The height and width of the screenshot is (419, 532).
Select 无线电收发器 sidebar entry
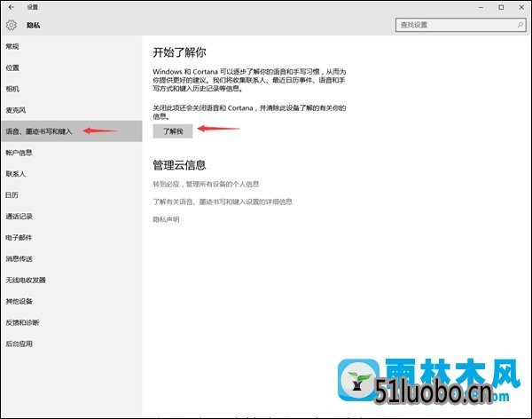[x=71, y=280]
